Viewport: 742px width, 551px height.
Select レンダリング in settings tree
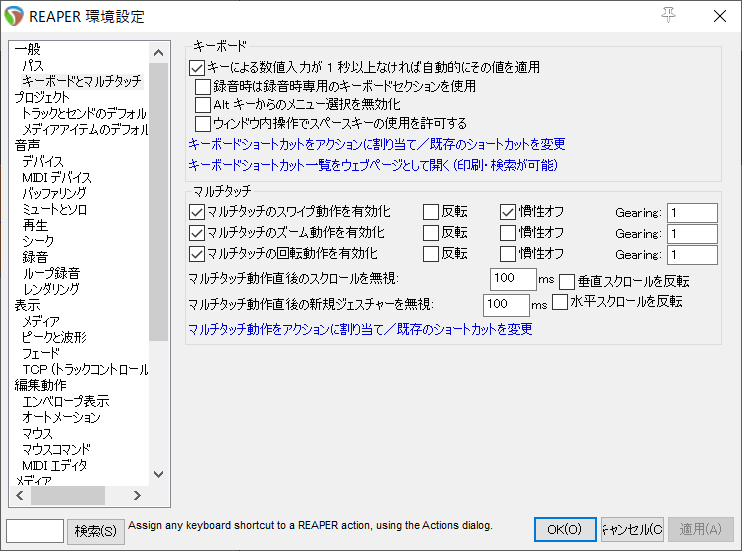click(51, 289)
